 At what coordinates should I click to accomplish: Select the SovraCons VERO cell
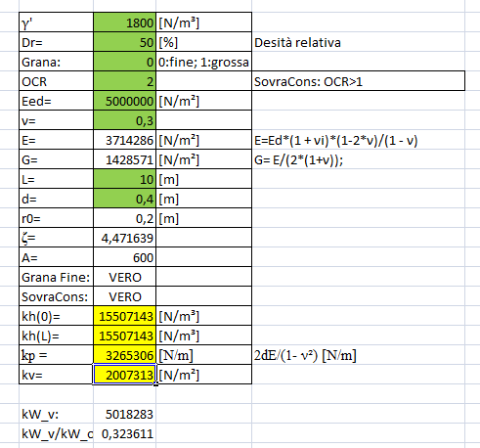[x=124, y=296]
